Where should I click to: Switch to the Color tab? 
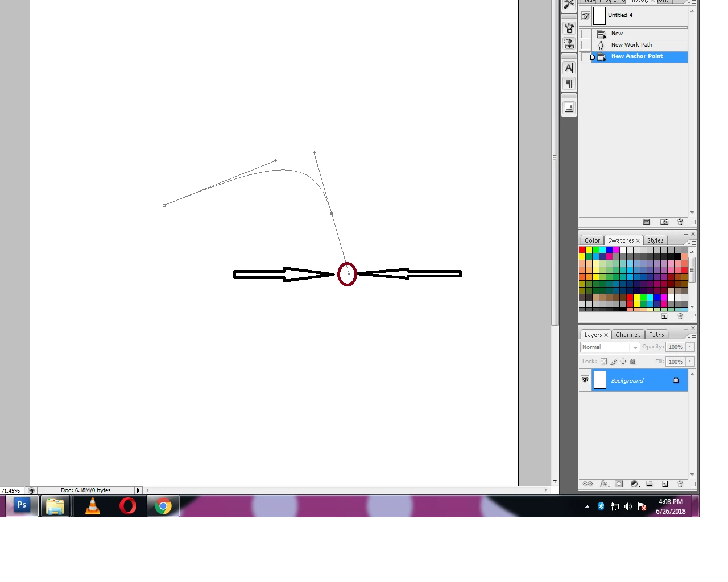tap(592, 240)
